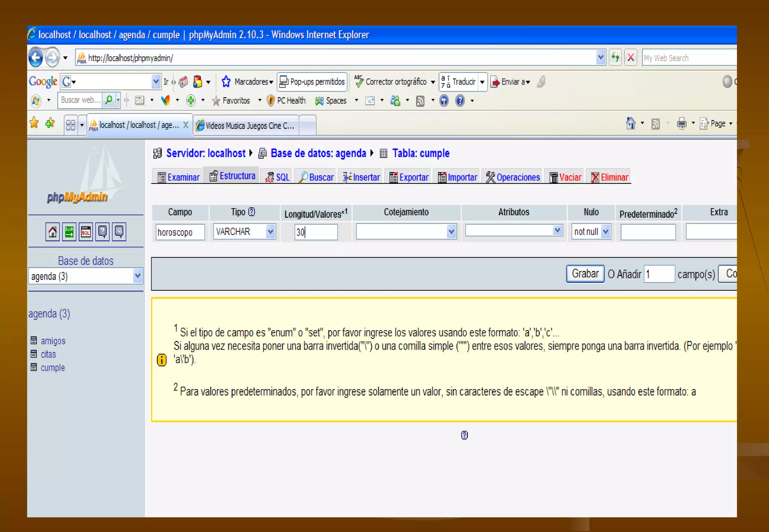Open the Atributos dropdown
769x532 pixels.
pyautogui.click(x=558, y=230)
